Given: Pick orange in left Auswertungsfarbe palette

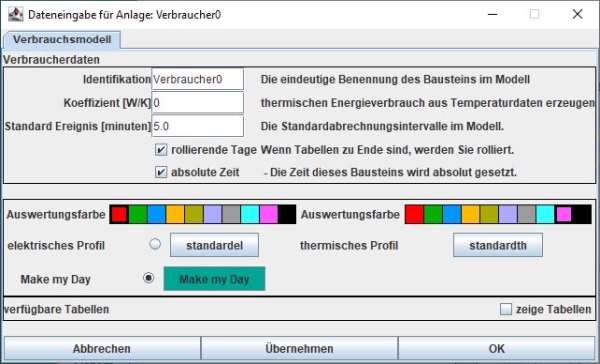Looking at the screenshot, I should [x=175, y=214].
